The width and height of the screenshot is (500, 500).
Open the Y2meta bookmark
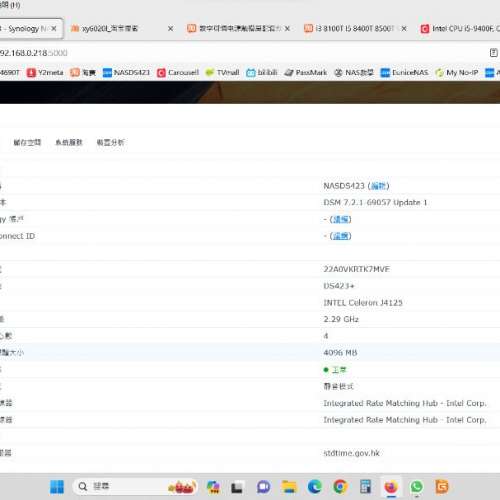(x=45, y=73)
